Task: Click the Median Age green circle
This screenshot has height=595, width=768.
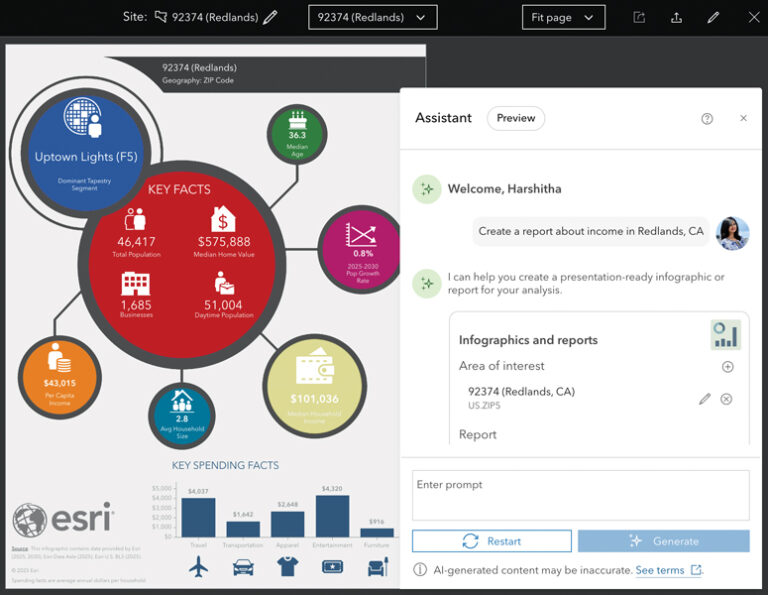Action: [x=297, y=135]
